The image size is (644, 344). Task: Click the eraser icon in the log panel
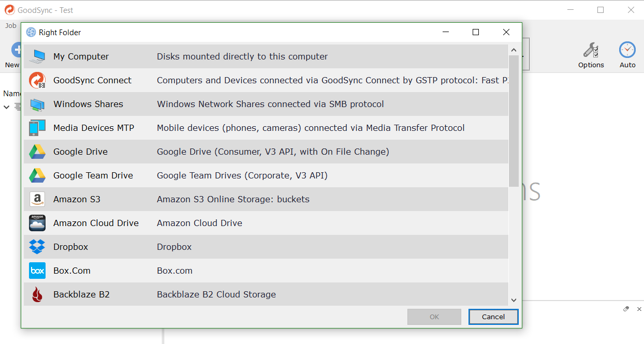coord(626,309)
